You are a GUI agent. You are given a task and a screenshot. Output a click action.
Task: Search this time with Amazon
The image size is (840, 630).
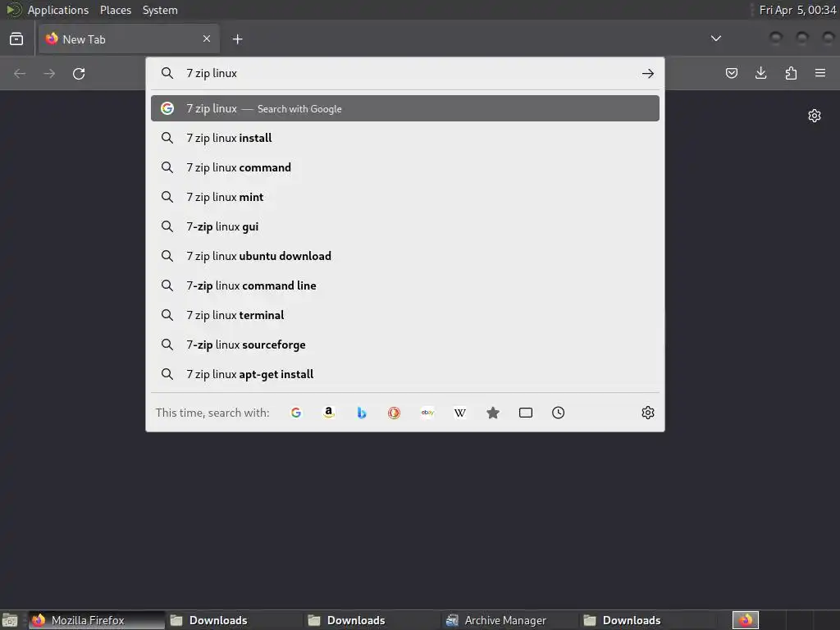[329, 413]
